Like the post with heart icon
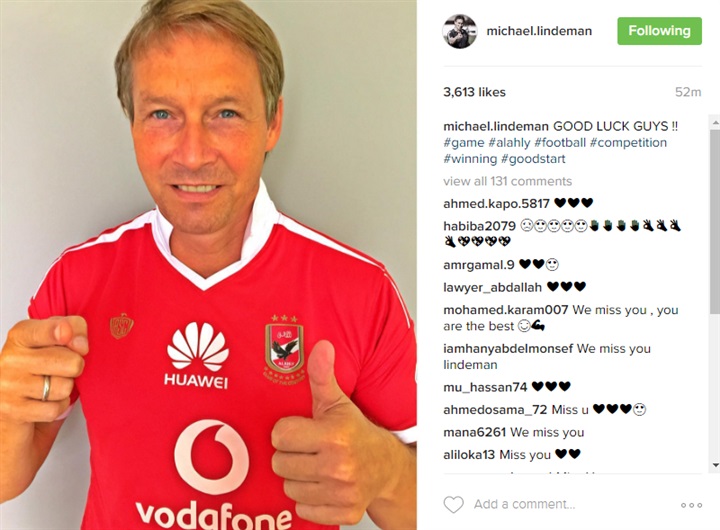720x530 pixels. (454, 504)
